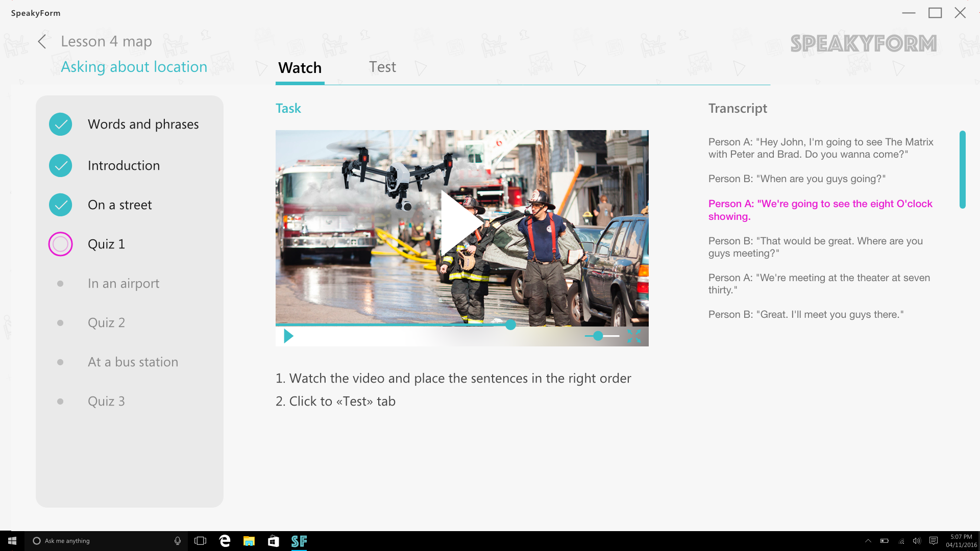
Task: Open the Words and phrases step
Action: tap(143, 124)
